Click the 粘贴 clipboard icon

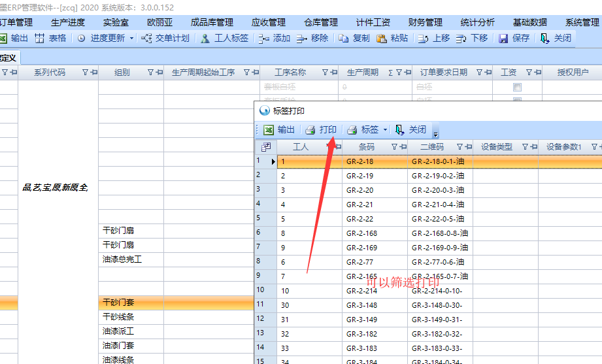point(382,38)
